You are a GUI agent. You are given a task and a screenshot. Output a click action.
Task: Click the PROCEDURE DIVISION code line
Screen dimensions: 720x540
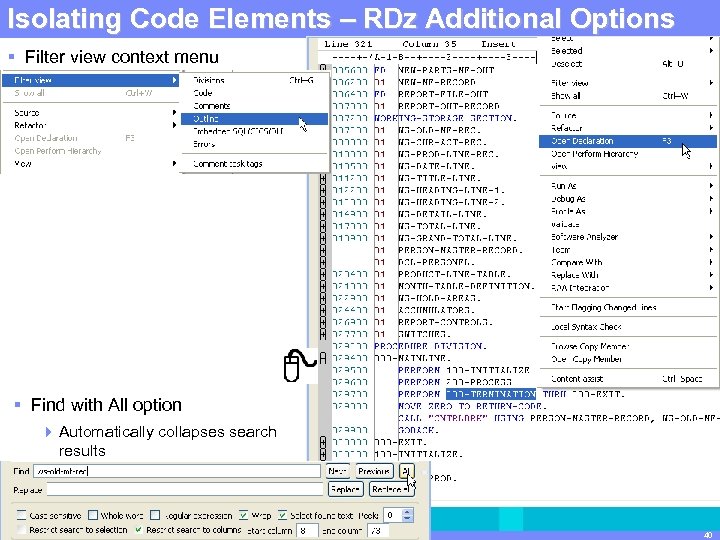click(x=429, y=346)
